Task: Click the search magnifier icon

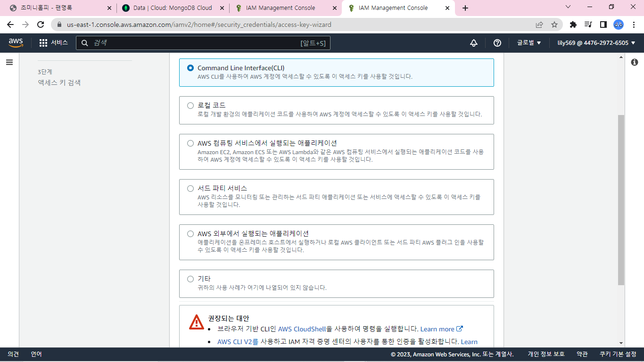Action: (x=85, y=43)
